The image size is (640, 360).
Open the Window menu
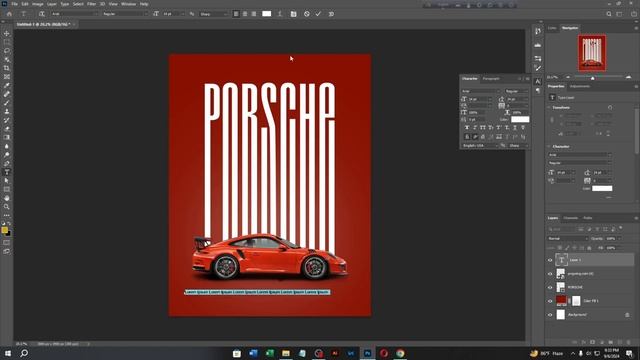point(129,4)
